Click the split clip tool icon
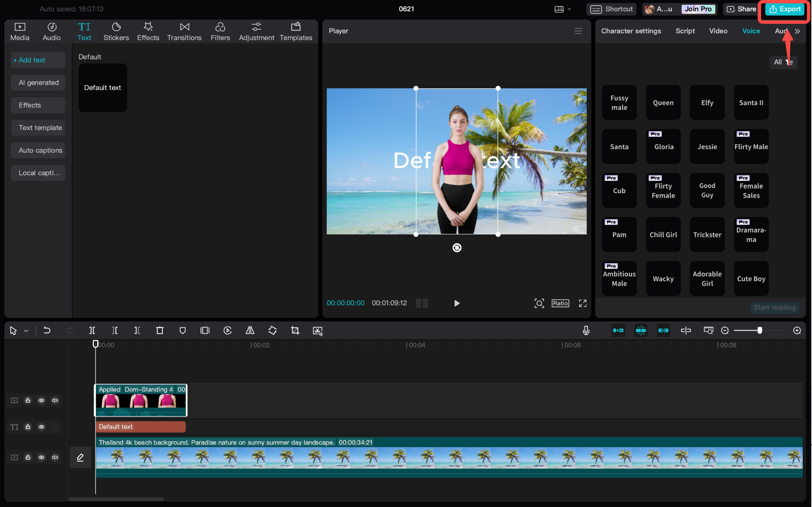Screen dimensions: 812x507 [x=92, y=330]
